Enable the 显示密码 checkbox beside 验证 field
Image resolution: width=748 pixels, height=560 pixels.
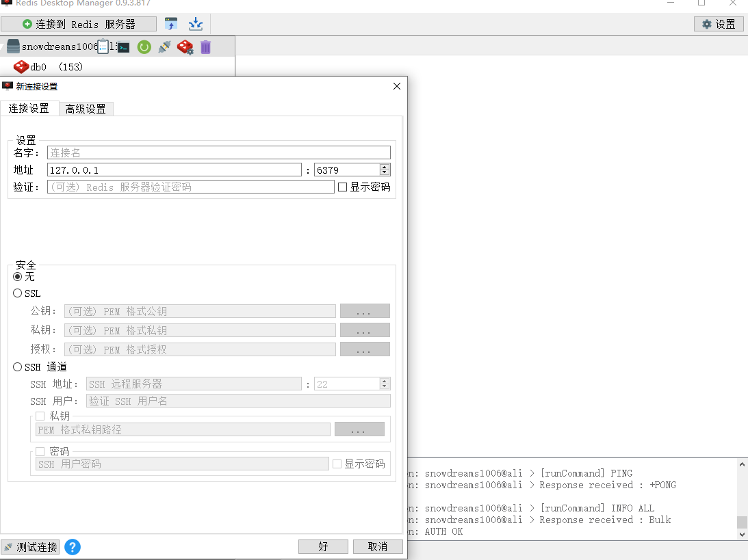(x=343, y=187)
